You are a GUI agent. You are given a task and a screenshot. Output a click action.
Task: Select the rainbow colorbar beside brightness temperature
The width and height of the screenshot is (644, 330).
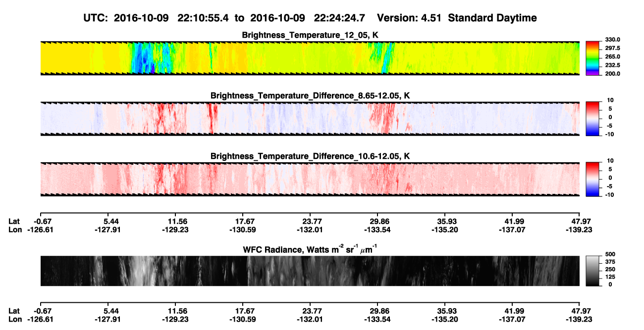593,58
